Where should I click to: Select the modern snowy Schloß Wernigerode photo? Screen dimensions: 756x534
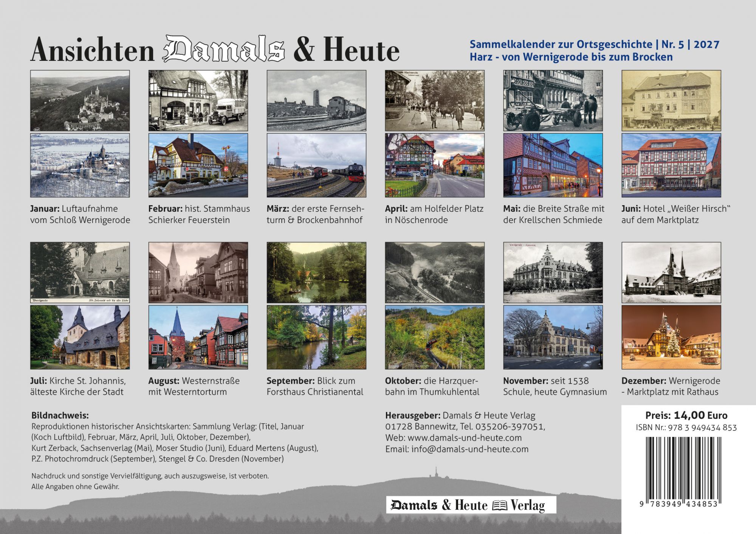(x=80, y=165)
